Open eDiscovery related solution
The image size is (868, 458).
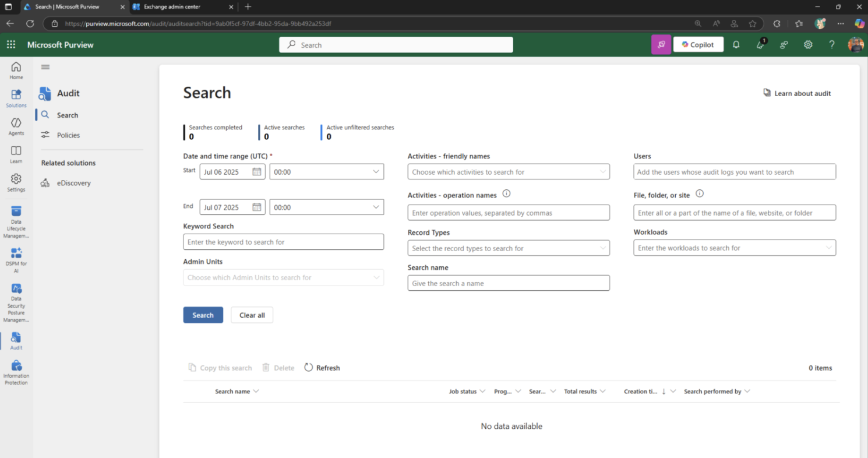pyautogui.click(x=73, y=183)
